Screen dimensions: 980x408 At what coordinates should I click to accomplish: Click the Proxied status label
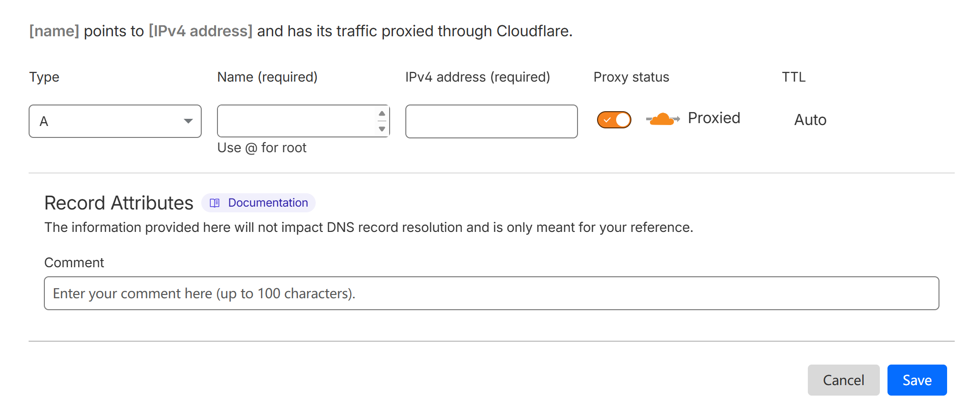[x=713, y=118]
